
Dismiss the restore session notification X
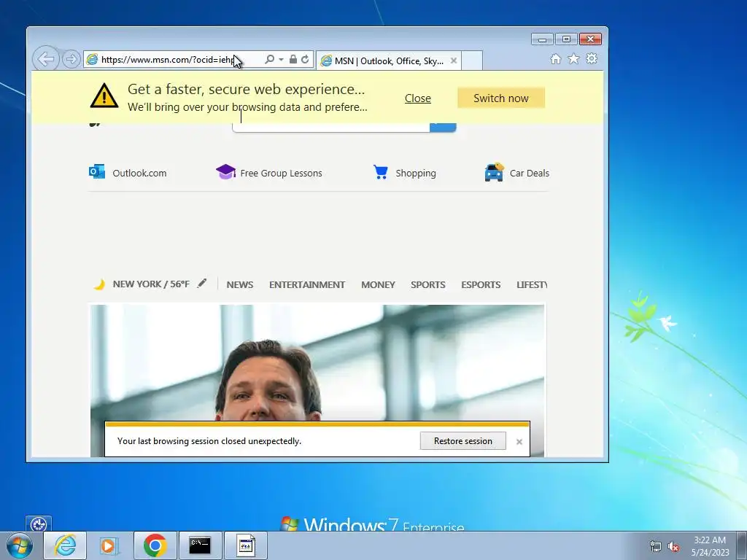(519, 442)
